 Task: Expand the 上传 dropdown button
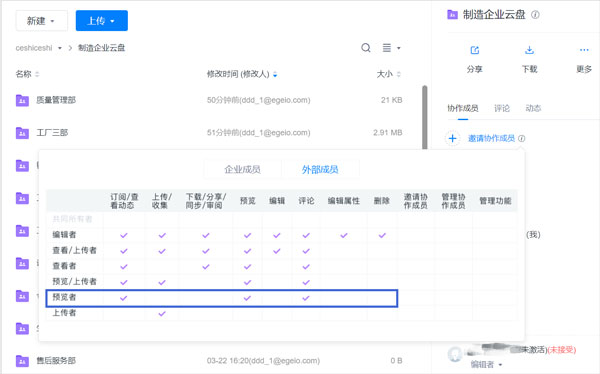[x=102, y=21]
